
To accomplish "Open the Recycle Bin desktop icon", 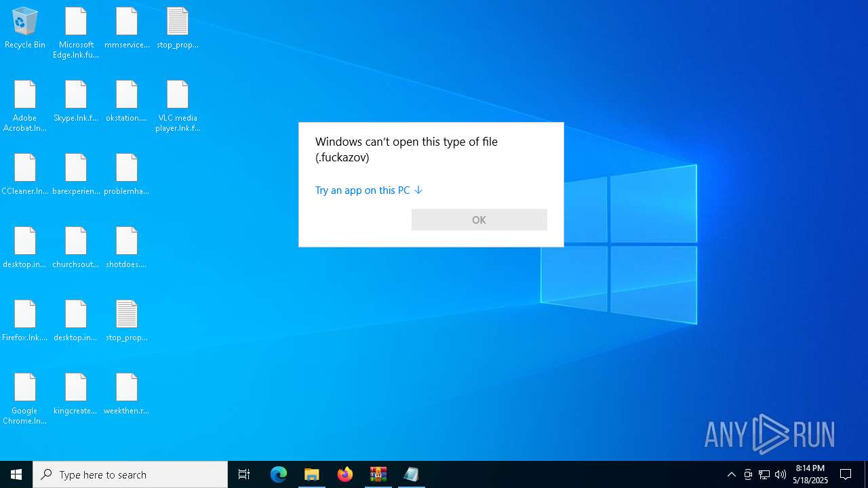I will pyautogui.click(x=25, y=28).
